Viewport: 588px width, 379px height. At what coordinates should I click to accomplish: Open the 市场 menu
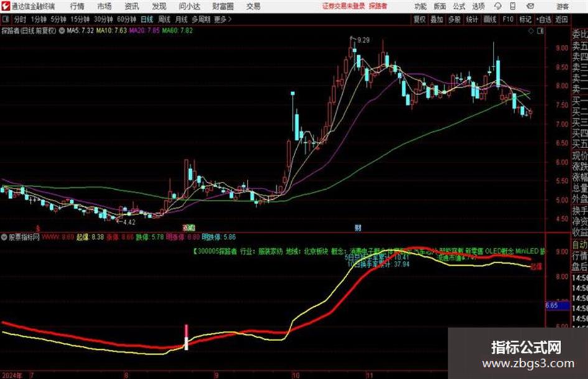105,6
